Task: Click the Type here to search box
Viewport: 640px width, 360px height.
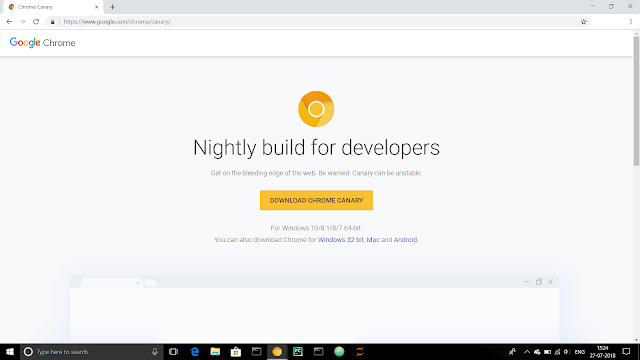Action: pos(91,351)
